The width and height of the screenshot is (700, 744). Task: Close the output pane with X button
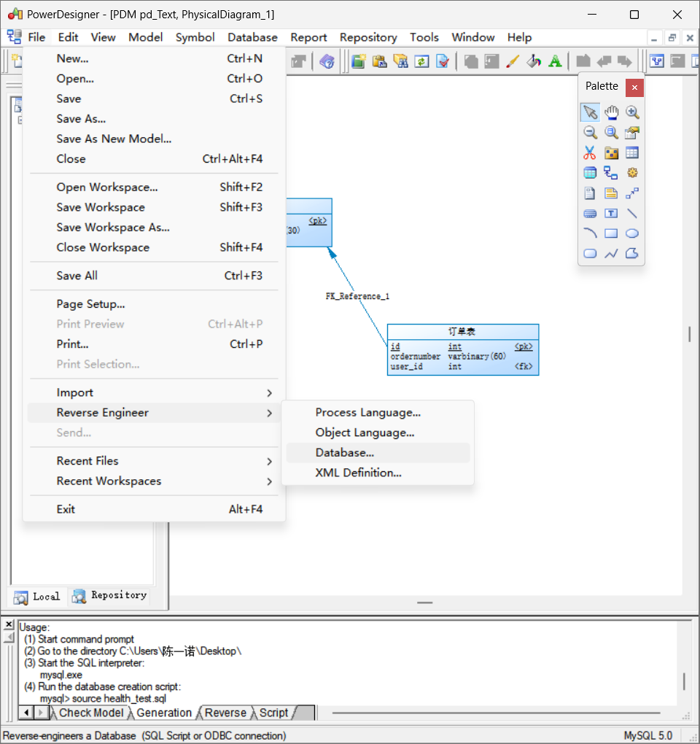point(9,624)
